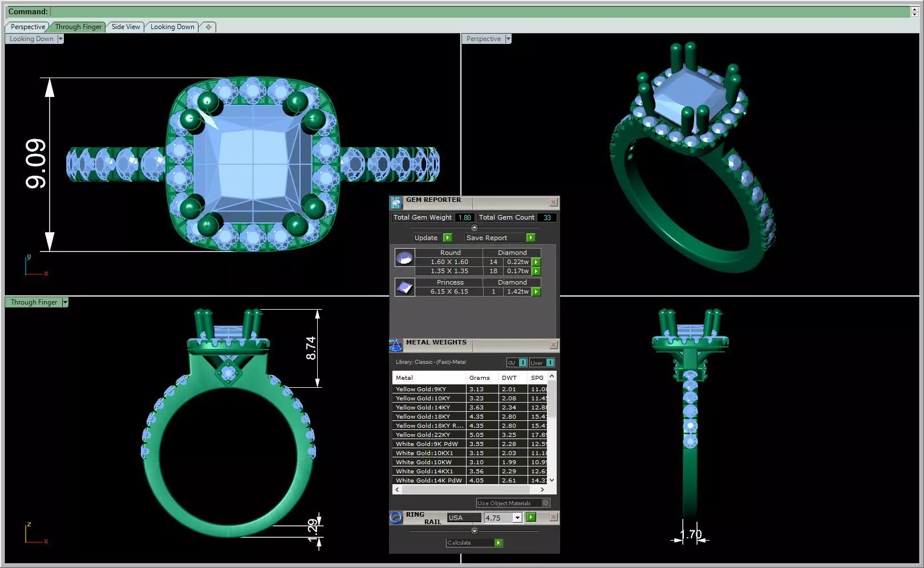Switch to the Perspective tab

point(27,27)
